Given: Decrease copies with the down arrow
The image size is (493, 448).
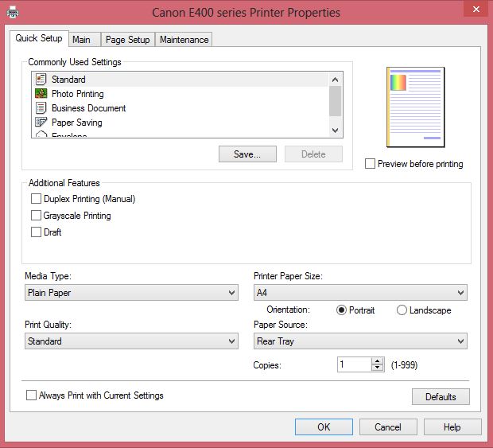Looking at the screenshot, I should (377, 368).
